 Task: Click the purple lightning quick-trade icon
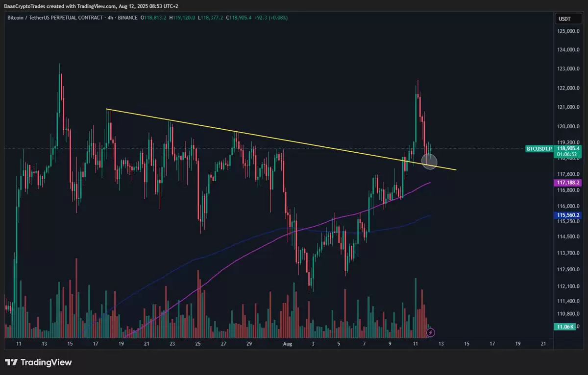point(430,332)
